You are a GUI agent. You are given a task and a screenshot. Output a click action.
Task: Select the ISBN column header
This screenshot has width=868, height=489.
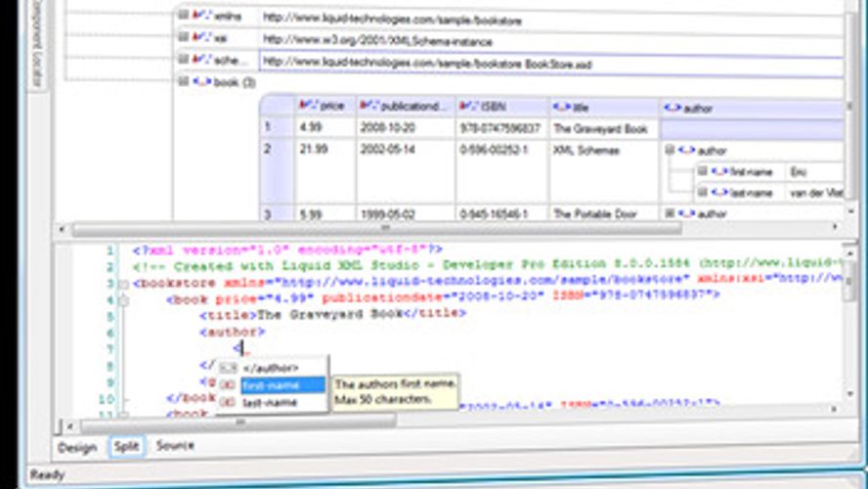(x=502, y=107)
